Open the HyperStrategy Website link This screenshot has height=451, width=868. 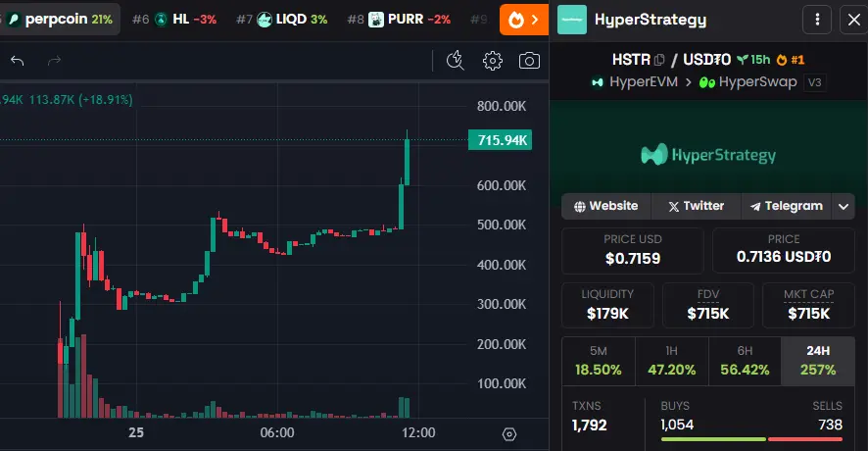tap(606, 206)
